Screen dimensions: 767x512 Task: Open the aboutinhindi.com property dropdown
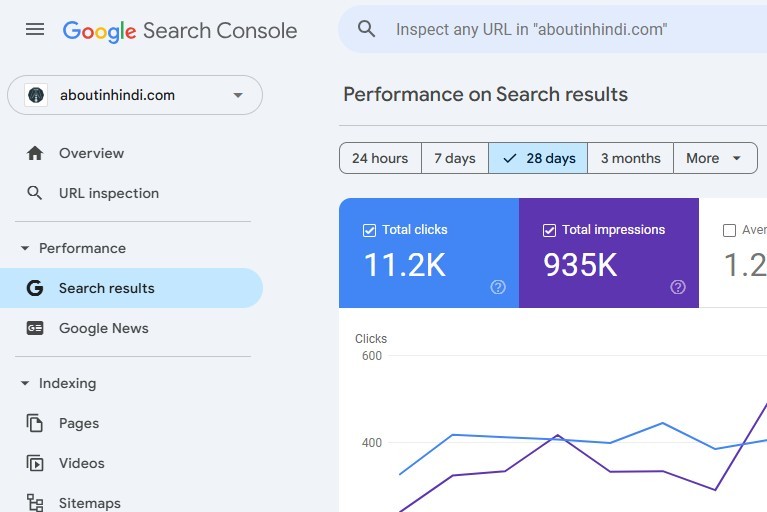coord(135,95)
